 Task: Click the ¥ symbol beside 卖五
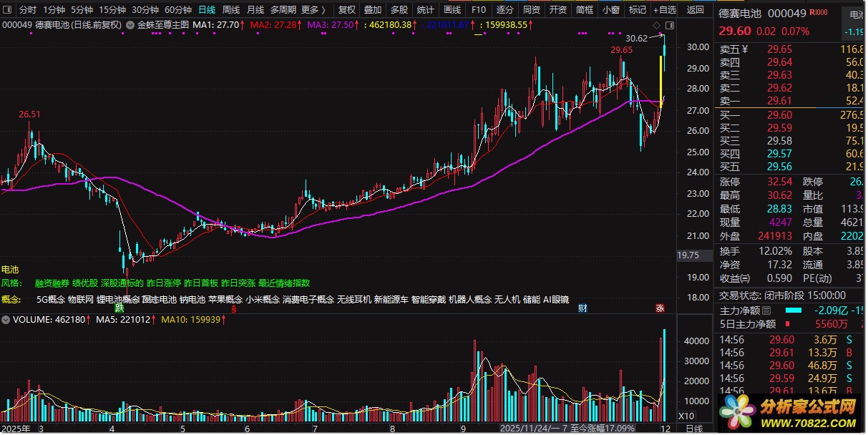pyautogui.click(x=745, y=49)
